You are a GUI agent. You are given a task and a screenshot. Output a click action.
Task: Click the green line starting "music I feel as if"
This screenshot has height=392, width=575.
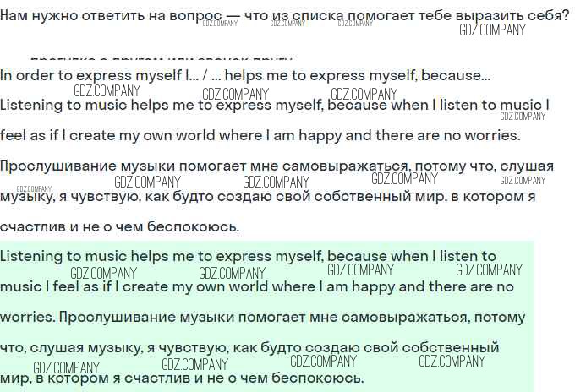(257, 286)
